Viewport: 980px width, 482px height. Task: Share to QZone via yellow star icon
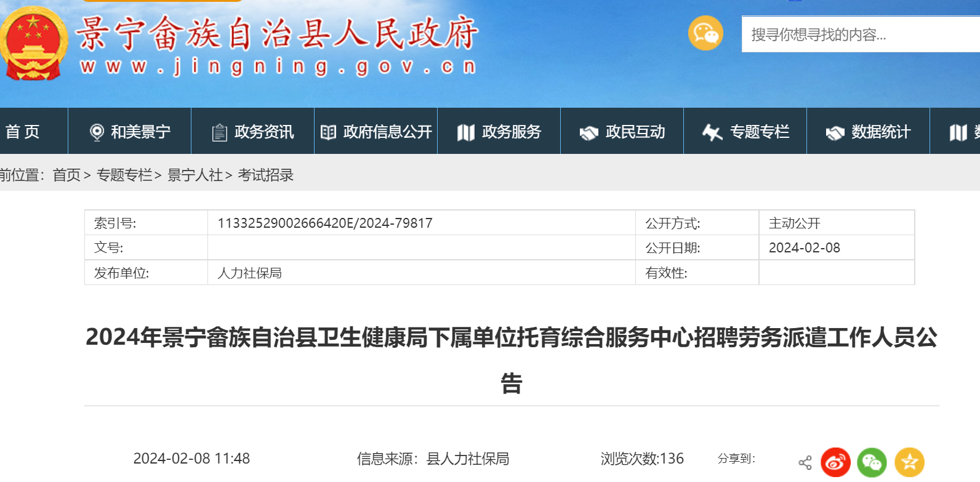point(909,462)
